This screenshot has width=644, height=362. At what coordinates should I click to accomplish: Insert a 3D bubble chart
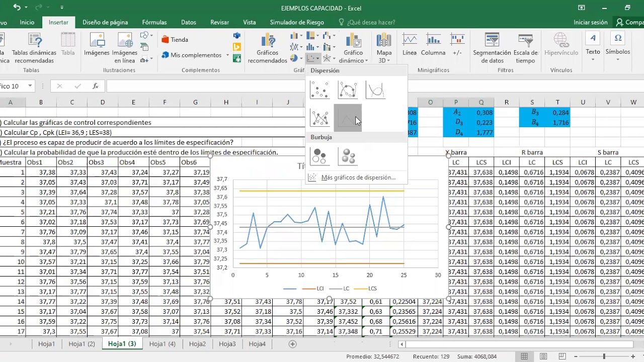point(348,156)
